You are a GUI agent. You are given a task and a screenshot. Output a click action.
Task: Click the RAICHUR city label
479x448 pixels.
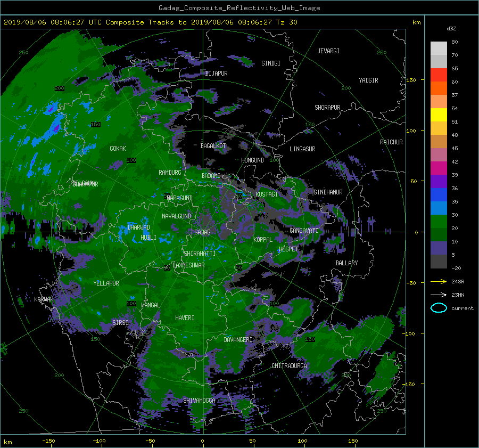[391, 142]
